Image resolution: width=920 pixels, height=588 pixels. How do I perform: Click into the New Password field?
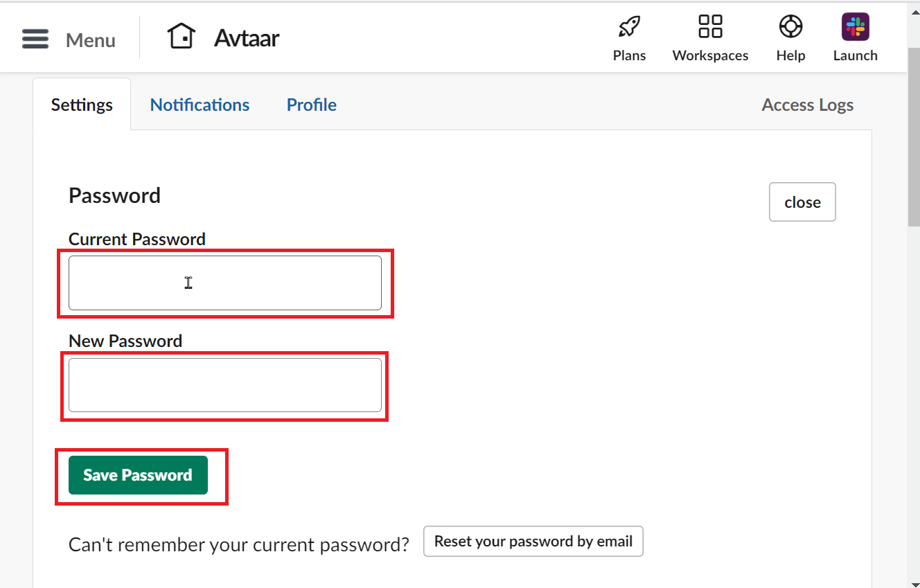click(225, 385)
